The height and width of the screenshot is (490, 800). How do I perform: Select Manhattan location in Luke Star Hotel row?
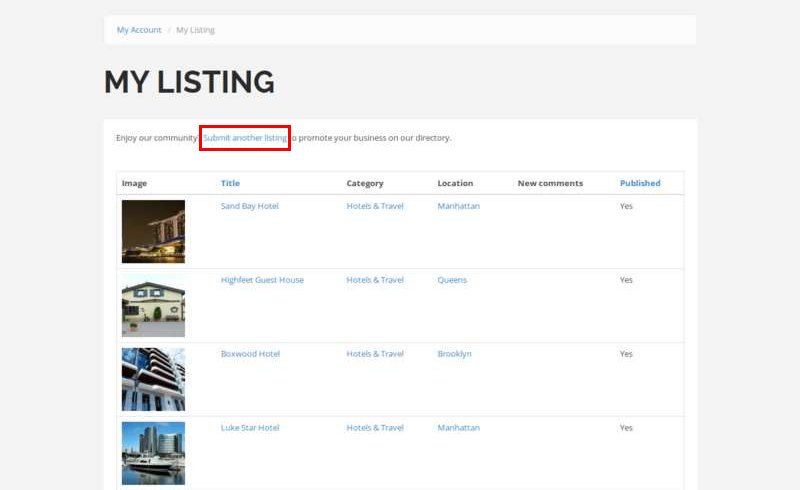click(x=458, y=428)
